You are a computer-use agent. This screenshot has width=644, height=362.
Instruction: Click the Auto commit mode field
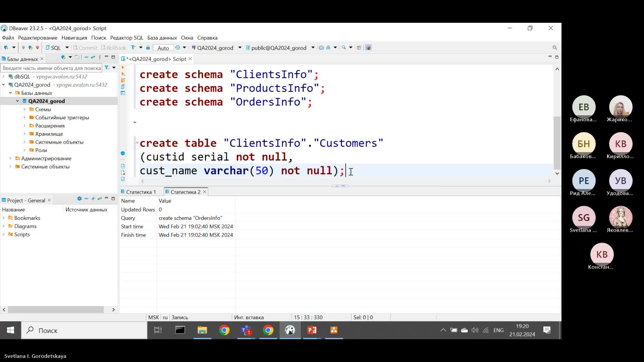point(163,48)
